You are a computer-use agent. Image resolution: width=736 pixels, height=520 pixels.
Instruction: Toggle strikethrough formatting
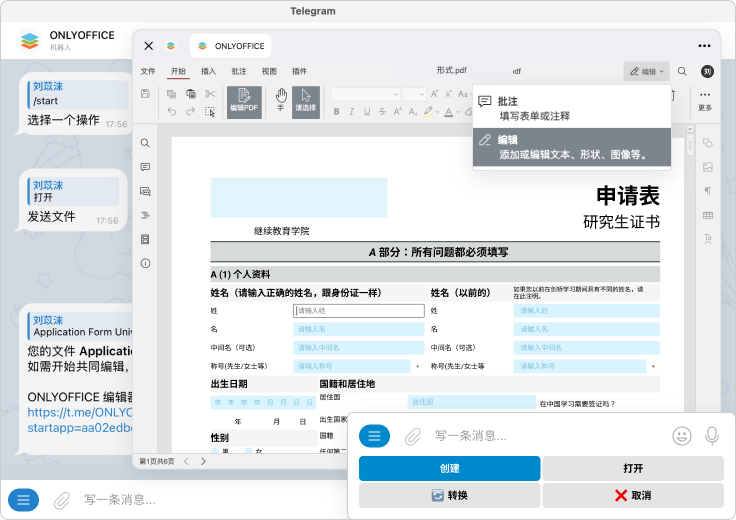click(x=383, y=112)
